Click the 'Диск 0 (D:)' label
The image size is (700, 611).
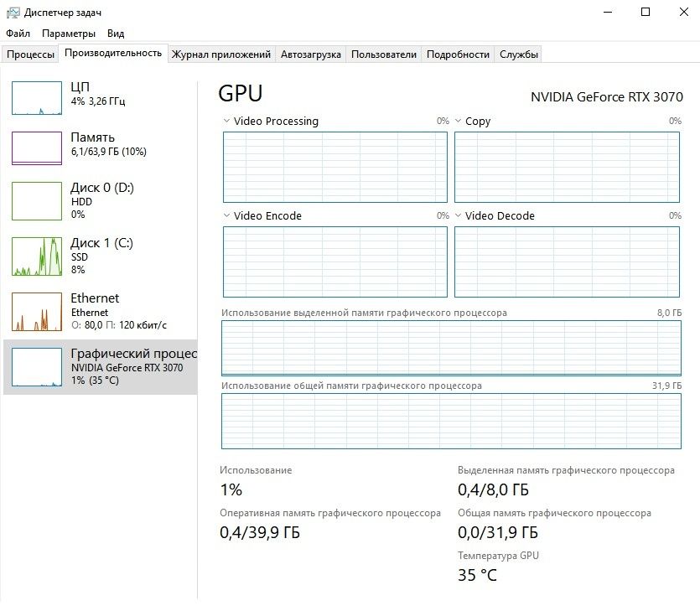pos(102,188)
